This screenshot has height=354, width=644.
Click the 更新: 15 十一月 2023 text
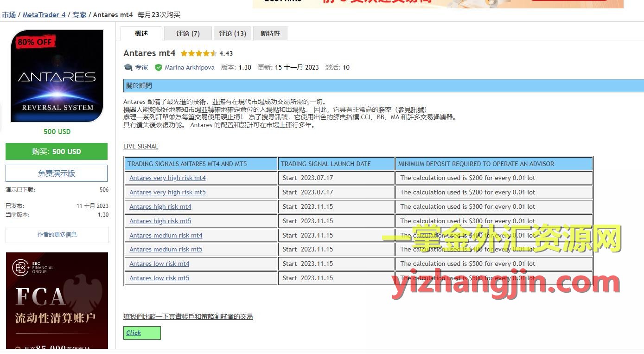coord(288,67)
